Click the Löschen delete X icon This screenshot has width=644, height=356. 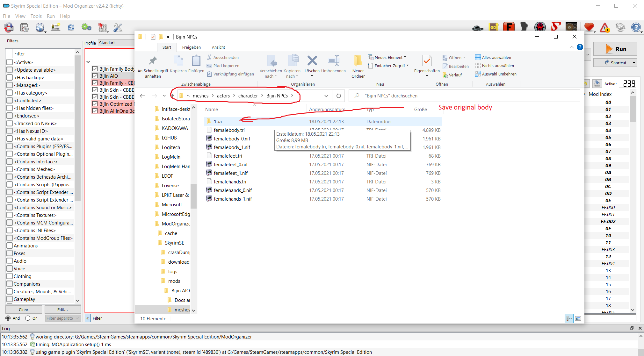[312, 61]
